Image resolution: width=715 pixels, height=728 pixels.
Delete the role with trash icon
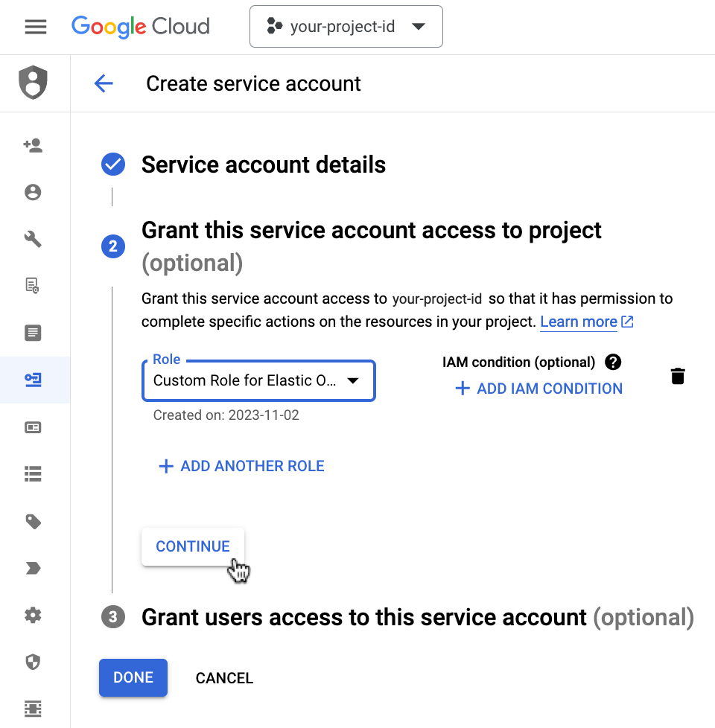coord(677,376)
